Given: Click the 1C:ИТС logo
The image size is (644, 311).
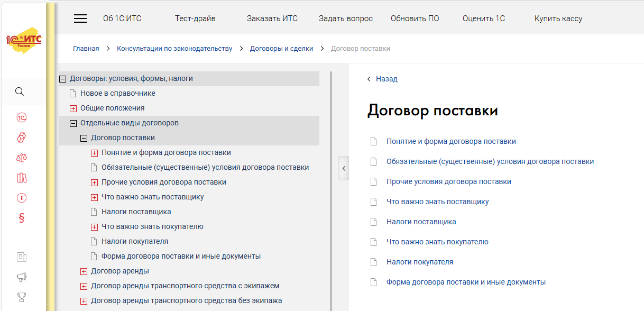Looking at the screenshot, I should coord(23,42).
